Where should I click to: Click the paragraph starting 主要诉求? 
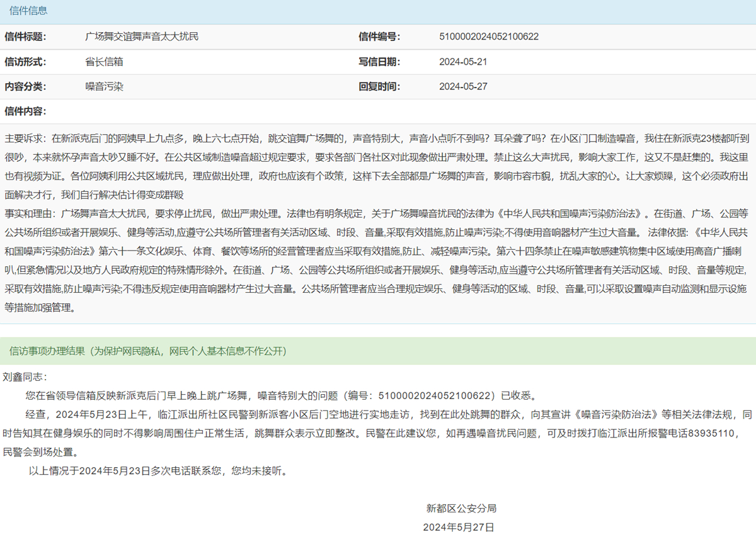point(378,166)
